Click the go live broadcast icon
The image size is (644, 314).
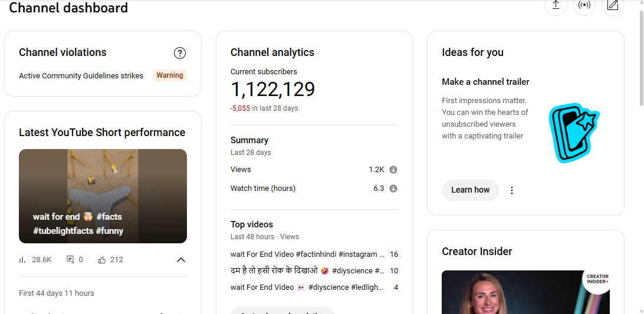pos(584,5)
